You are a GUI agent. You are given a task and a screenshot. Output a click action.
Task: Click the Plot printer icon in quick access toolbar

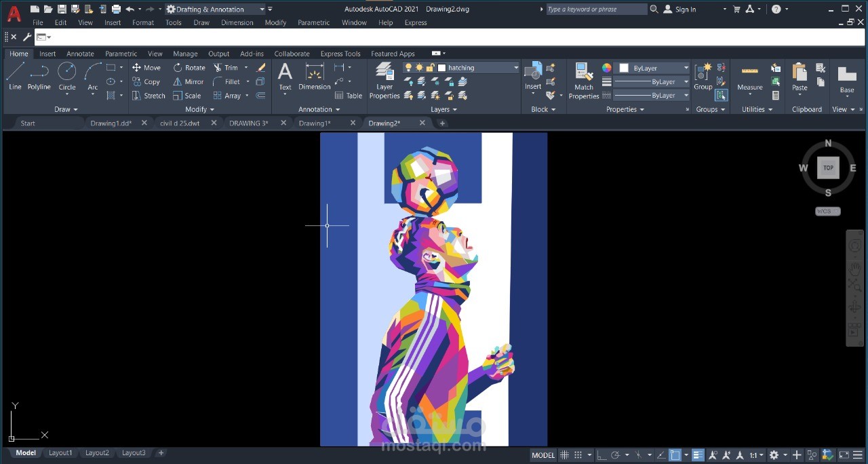click(x=116, y=9)
